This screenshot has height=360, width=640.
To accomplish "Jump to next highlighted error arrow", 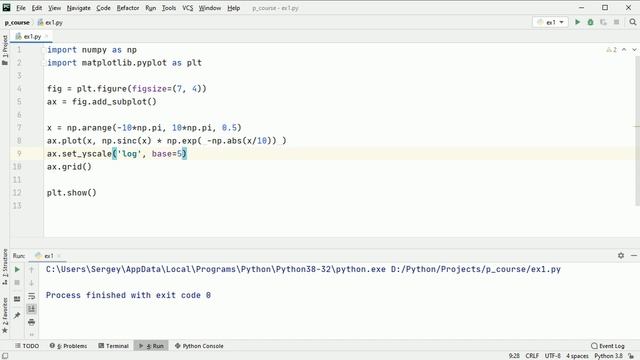I will [634, 50].
